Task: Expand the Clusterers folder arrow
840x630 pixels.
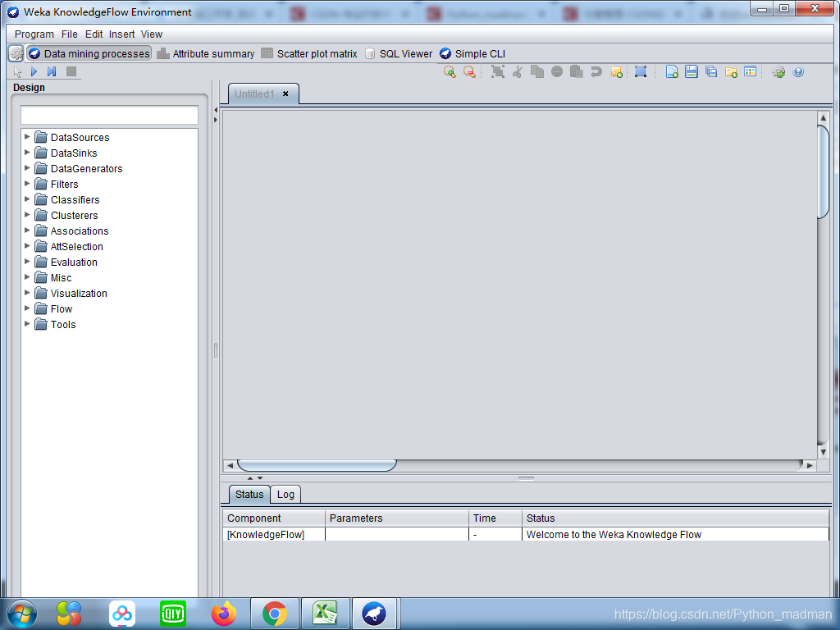Action: (x=27, y=214)
